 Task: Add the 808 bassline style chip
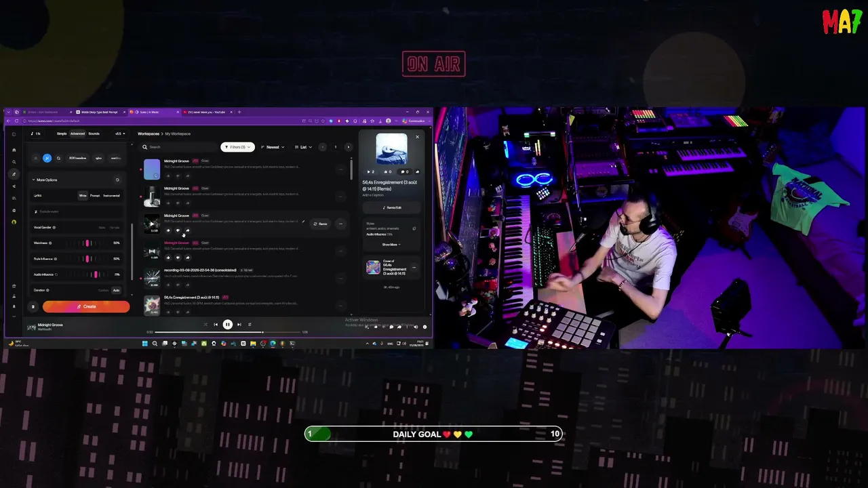77,158
